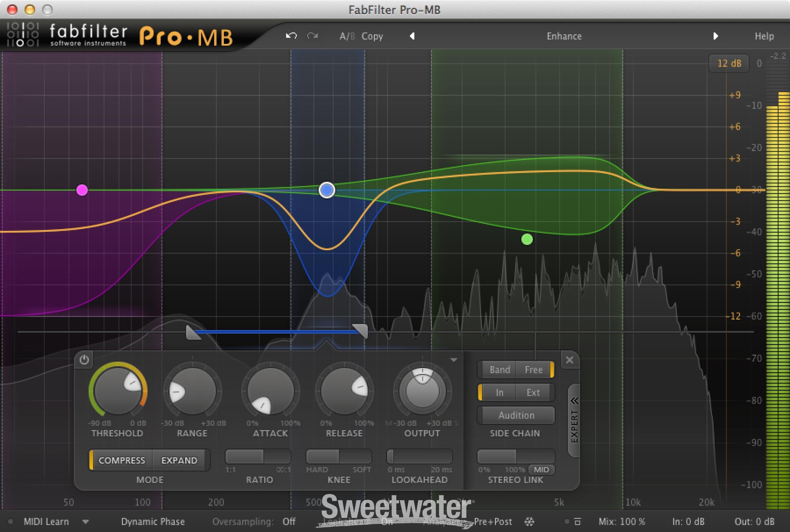Viewport: 790px width, 532px height.
Task: Toggle the MIDI Learn indicator dot
Action: coord(11,521)
